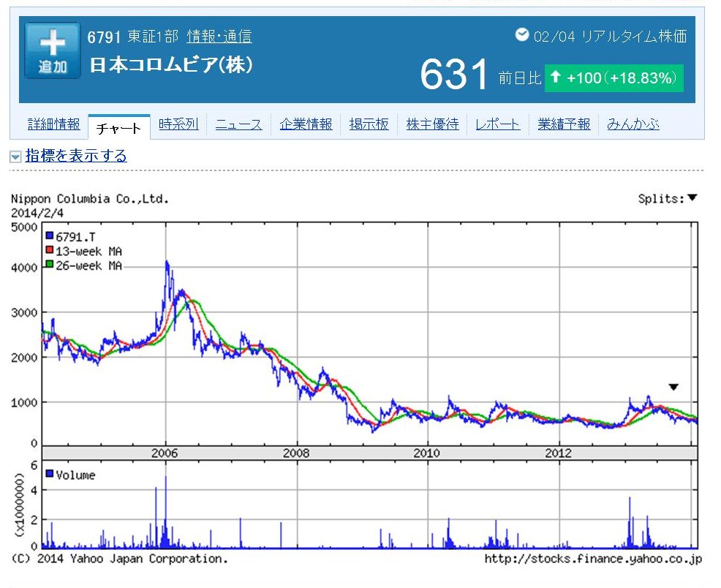Go to the 企業情報 tab

[306, 124]
